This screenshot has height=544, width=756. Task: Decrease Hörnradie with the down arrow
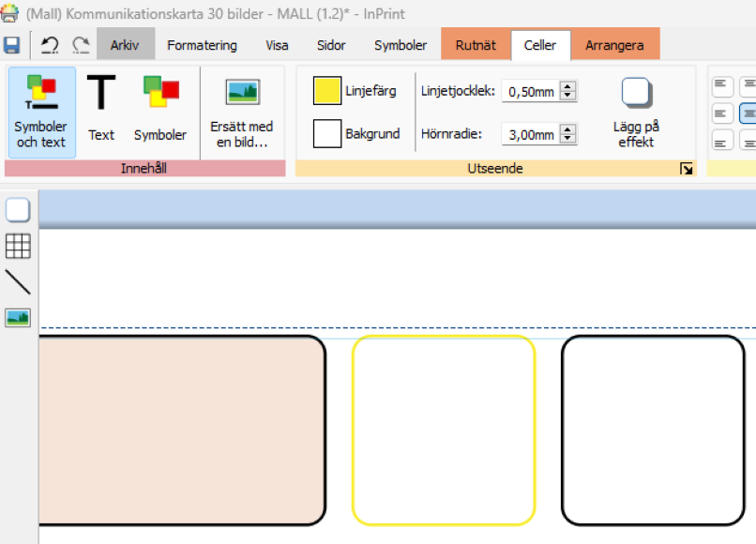(567, 139)
